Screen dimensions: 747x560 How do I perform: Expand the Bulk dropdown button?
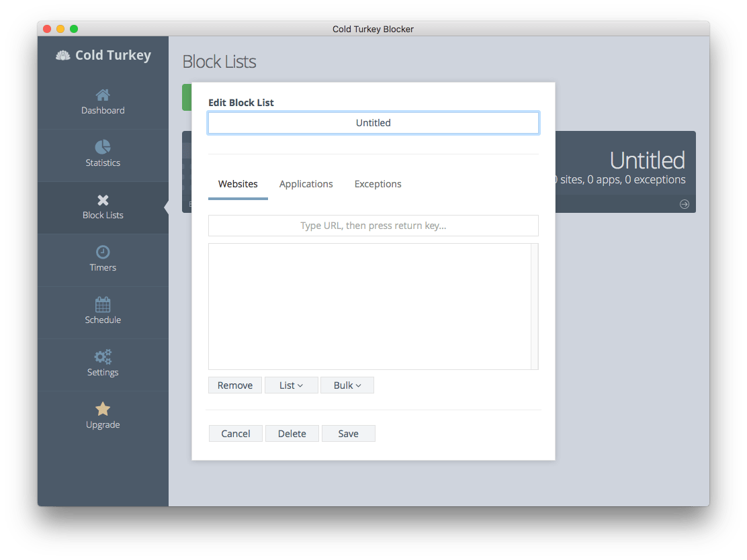point(347,385)
